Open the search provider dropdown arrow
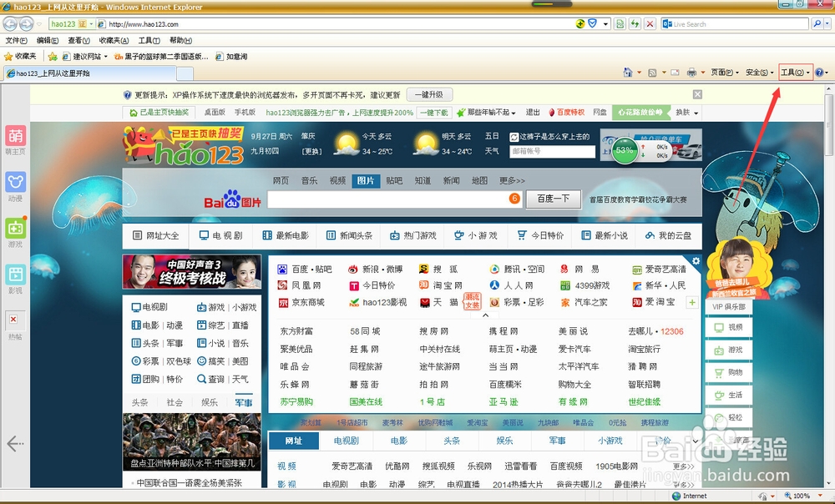The width and height of the screenshot is (835, 504). coord(827,24)
